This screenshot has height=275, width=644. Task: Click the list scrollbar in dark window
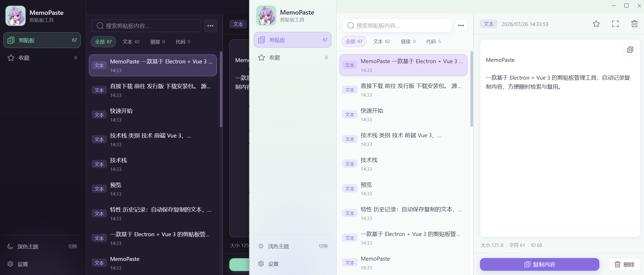pos(221,89)
